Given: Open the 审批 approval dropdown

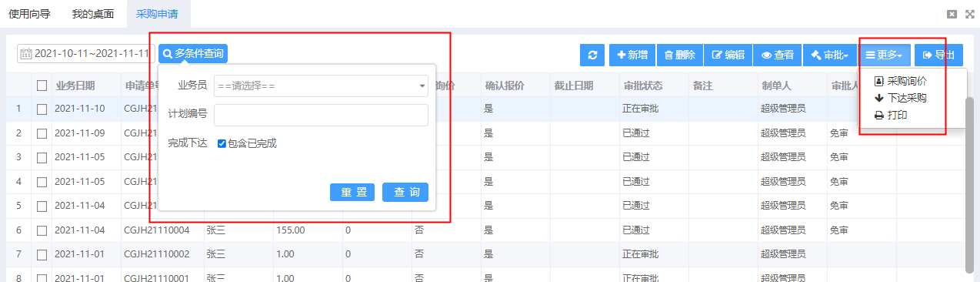Looking at the screenshot, I should click(x=829, y=55).
